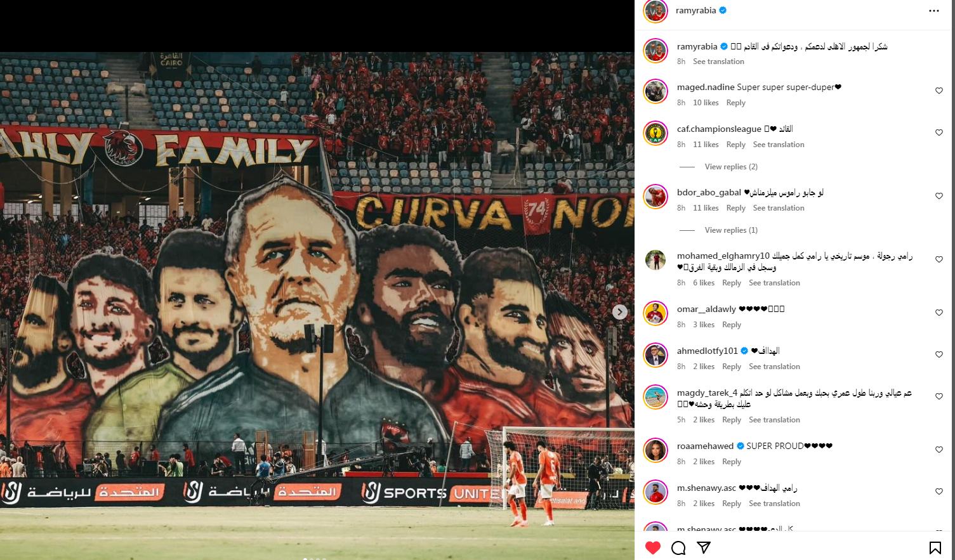
Task: See translation of ahmedlotfy101's comment
Action: pos(774,367)
